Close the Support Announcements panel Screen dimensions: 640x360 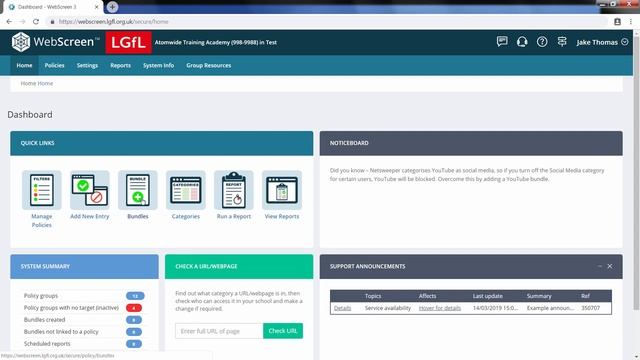pyautogui.click(x=610, y=266)
